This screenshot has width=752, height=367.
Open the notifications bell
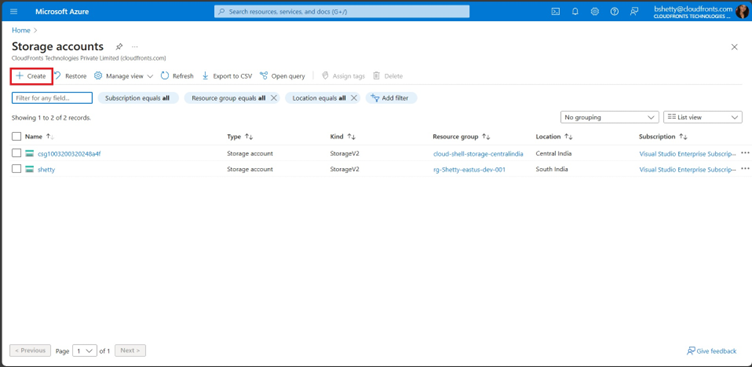575,12
